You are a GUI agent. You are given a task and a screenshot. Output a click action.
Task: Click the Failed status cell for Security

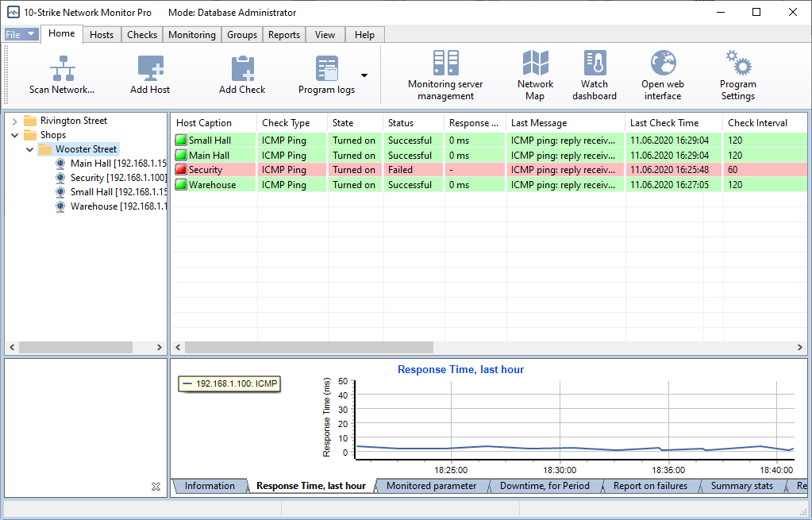pos(414,170)
